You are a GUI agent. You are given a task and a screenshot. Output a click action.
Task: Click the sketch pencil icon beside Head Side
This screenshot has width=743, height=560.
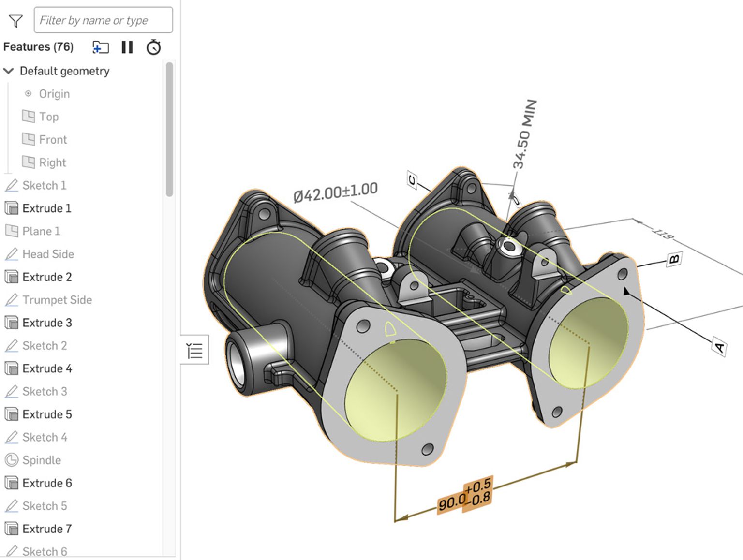tap(12, 254)
